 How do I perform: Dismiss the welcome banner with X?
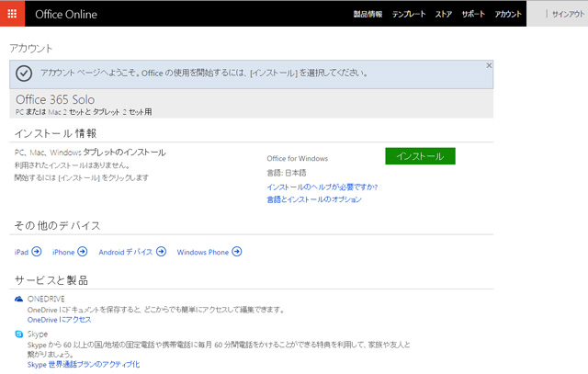(489, 65)
